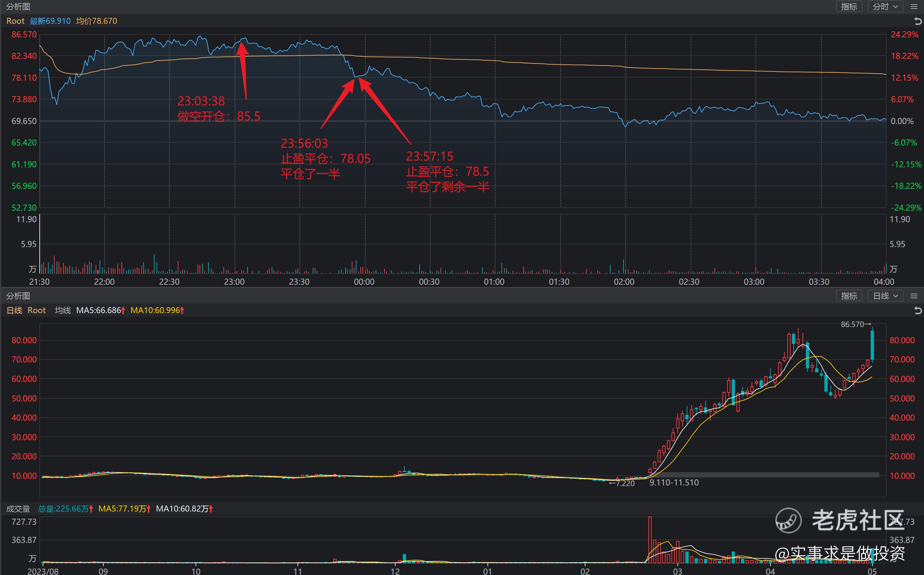Click the 均线 indicator label in the daily chart

pos(63,310)
